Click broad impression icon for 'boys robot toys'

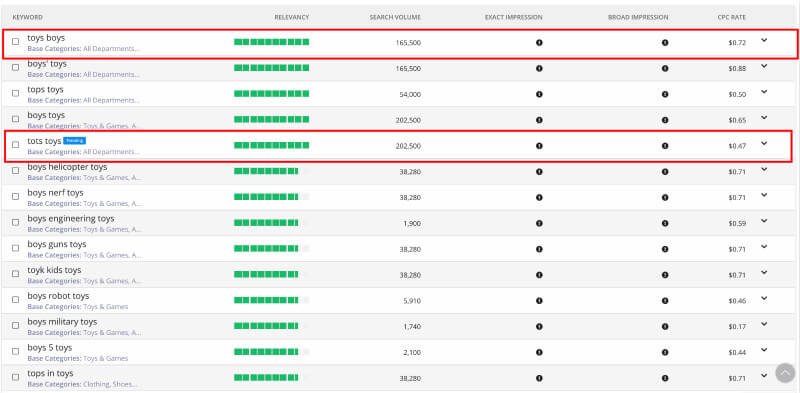pos(665,301)
